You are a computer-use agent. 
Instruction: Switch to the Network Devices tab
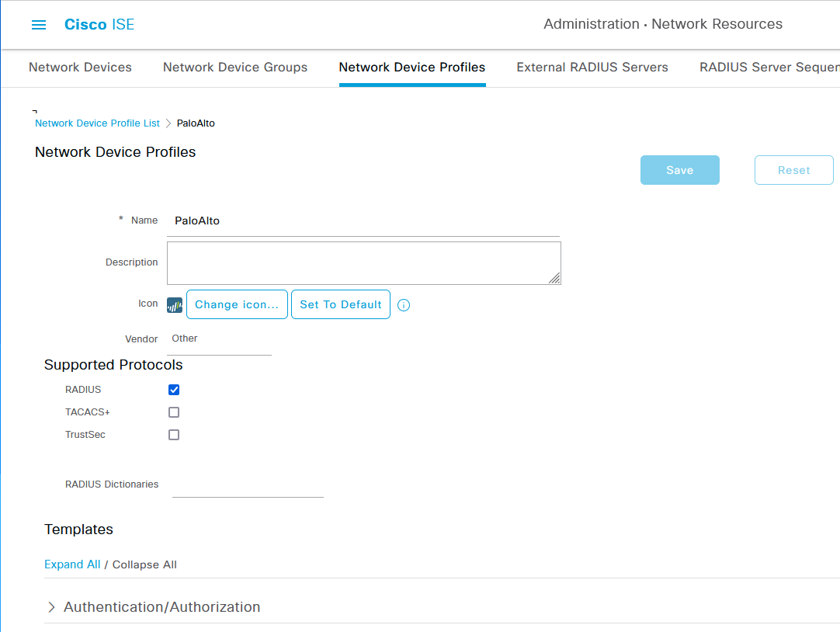(81, 68)
